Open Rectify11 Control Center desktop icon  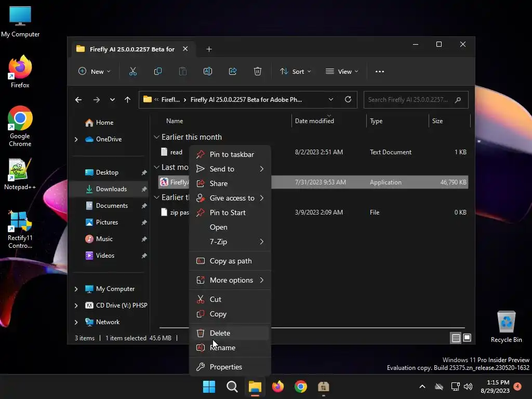pyautogui.click(x=20, y=229)
